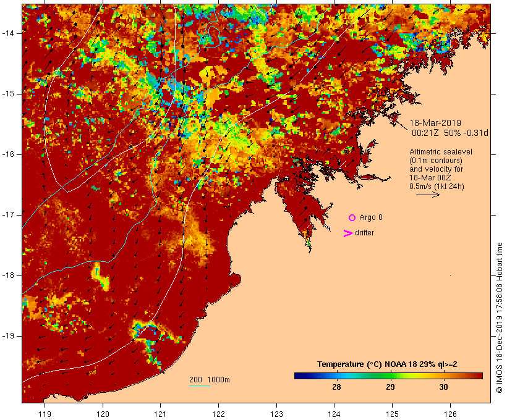Click the '0.5m/s (1kt 24h)' label
The height and width of the screenshot is (420, 507).
437,187
